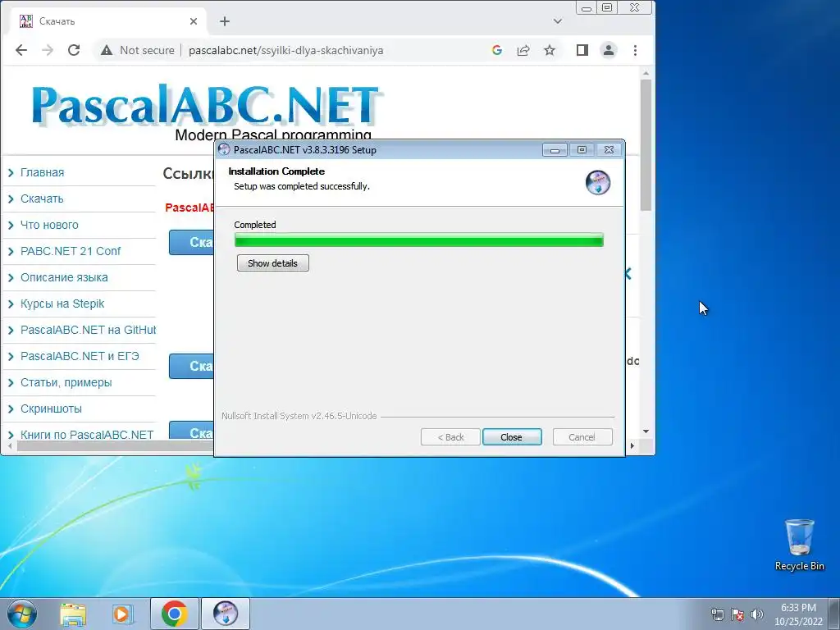Open PABC.NET 21 Conf link
Screen dimensions: 840x630
tap(71, 251)
